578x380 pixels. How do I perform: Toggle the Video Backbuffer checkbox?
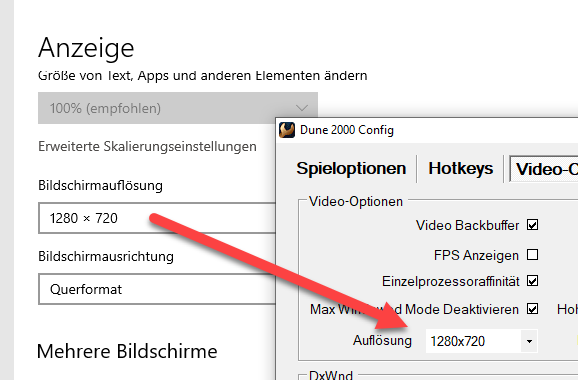click(532, 225)
